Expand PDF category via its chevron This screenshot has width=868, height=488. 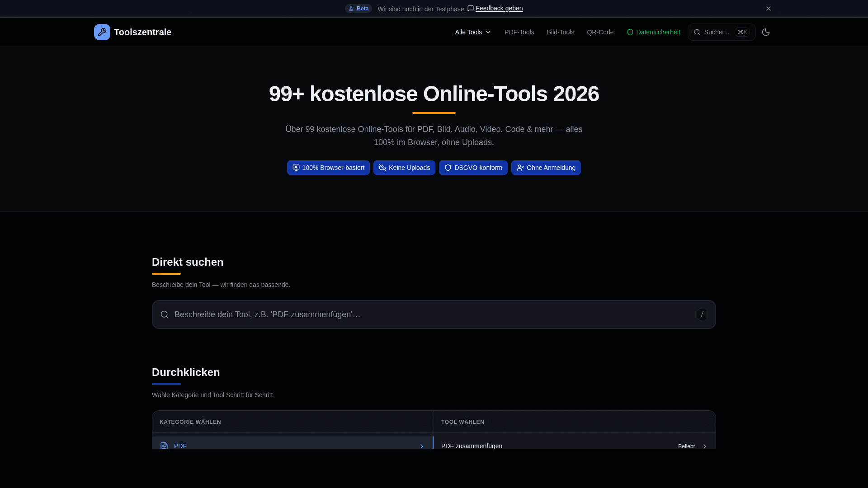pyautogui.click(x=422, y=446)
